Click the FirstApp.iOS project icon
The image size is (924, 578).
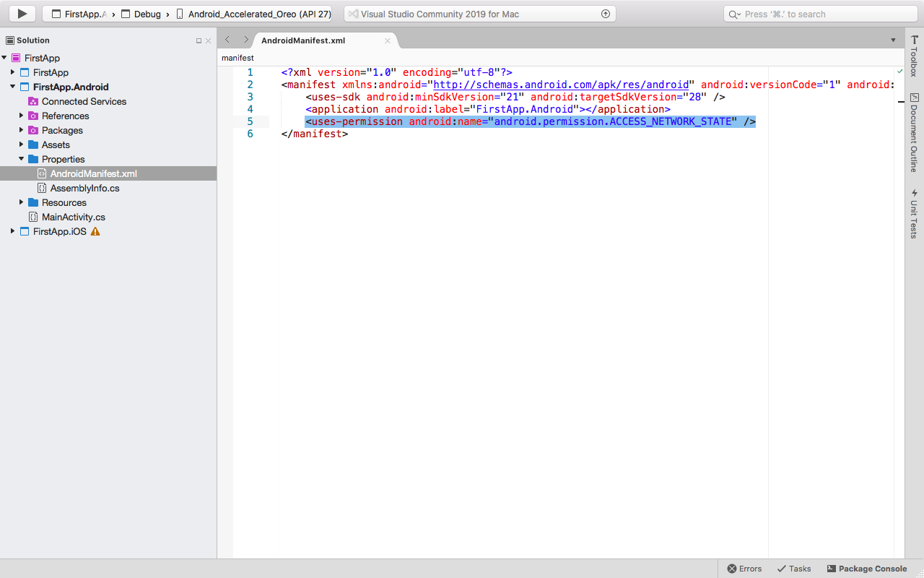(25, 231)
